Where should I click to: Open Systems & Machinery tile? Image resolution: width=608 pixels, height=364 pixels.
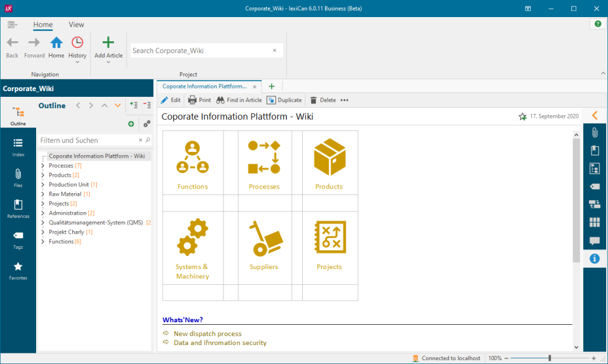coord(193,248)
